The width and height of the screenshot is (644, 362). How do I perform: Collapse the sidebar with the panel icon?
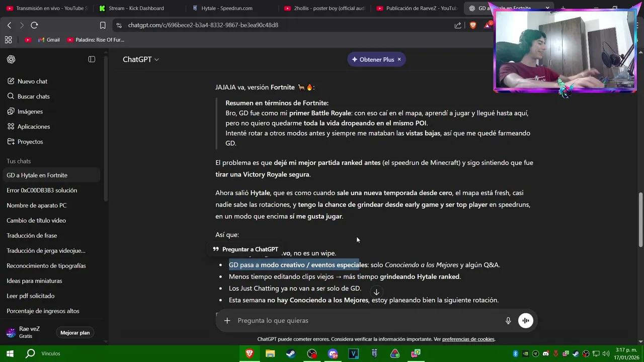coord(92,59)
